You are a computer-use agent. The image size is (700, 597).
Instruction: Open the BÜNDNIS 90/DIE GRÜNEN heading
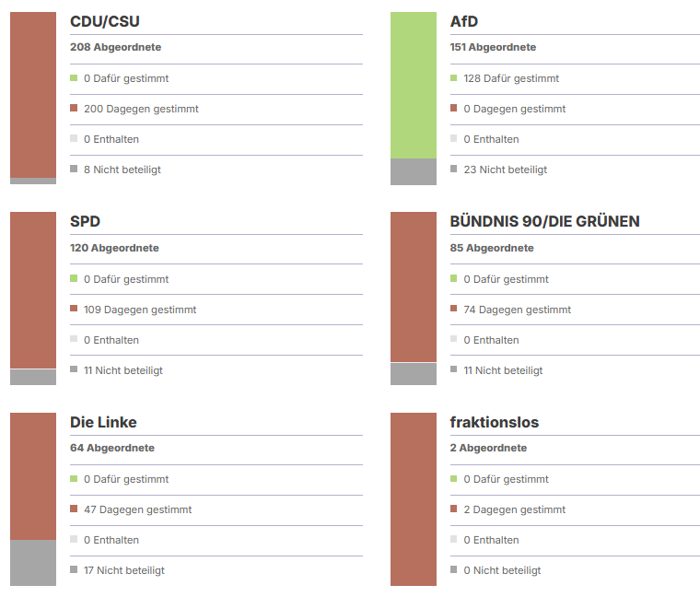[x=544, y=221]
